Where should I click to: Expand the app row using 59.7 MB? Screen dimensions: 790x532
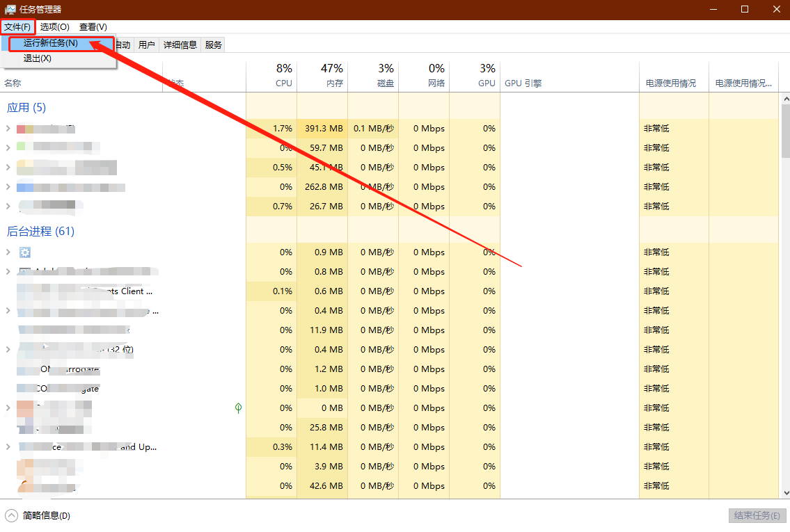[x=8, y=148]
